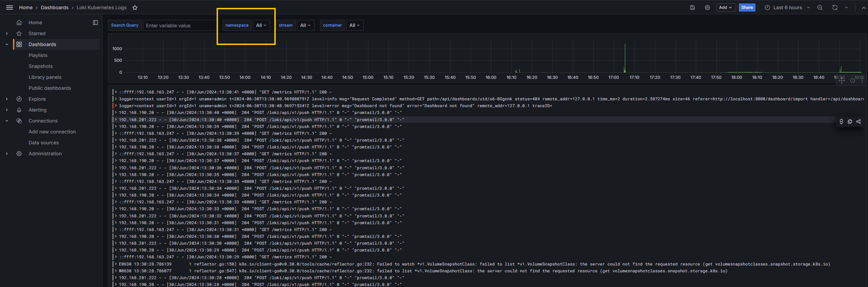This screenshot has width=868, height=287.
Task: Click the stream variable label
Action: [286, 25]
